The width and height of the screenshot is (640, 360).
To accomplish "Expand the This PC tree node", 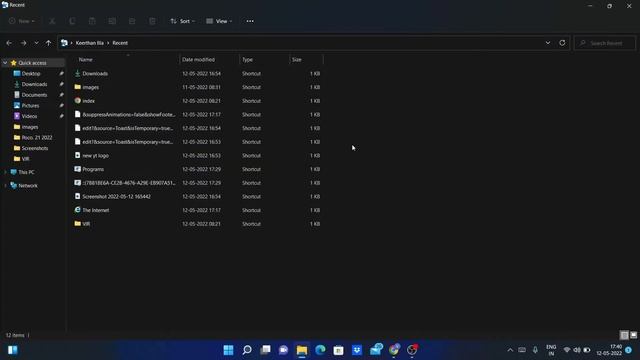I will 5,172.
